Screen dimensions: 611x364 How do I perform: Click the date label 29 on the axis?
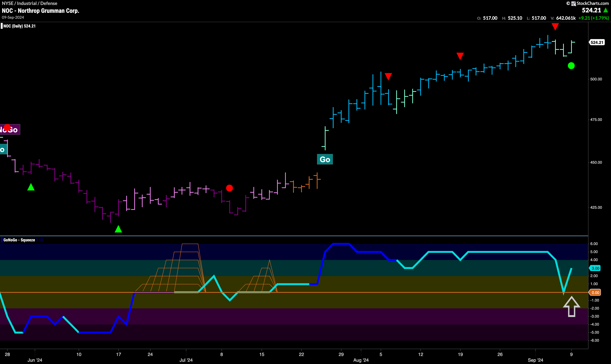coord(341,354)
